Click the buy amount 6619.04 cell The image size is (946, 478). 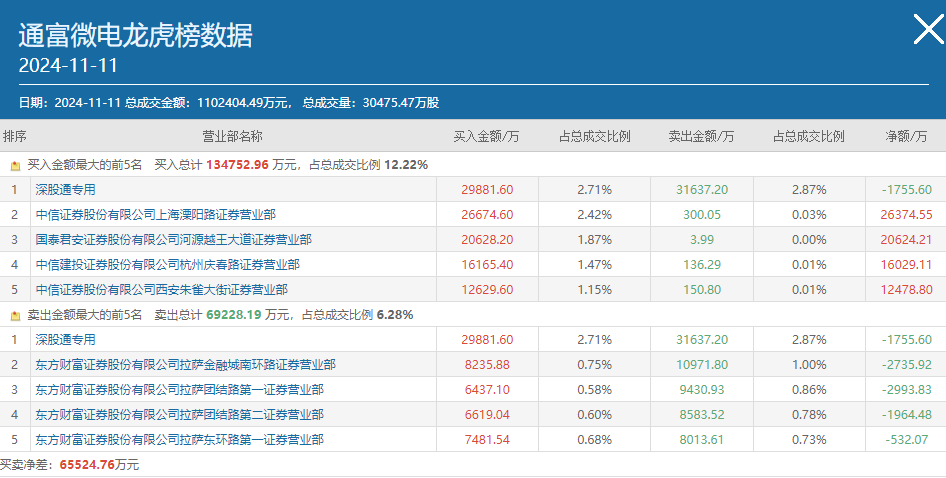click(x=487, y=415)
